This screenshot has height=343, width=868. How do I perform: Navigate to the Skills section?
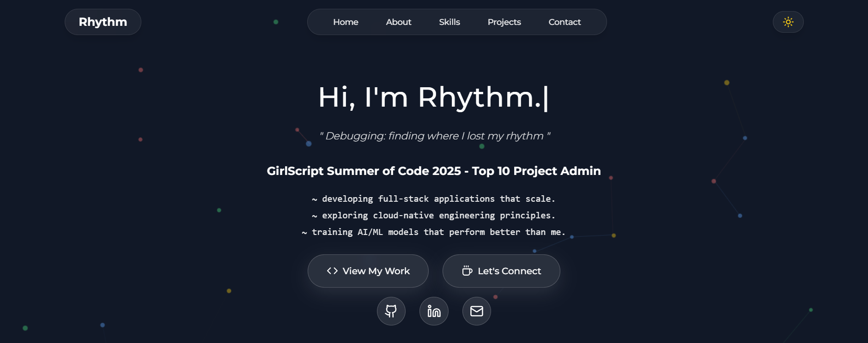click(x=449, y=22)
